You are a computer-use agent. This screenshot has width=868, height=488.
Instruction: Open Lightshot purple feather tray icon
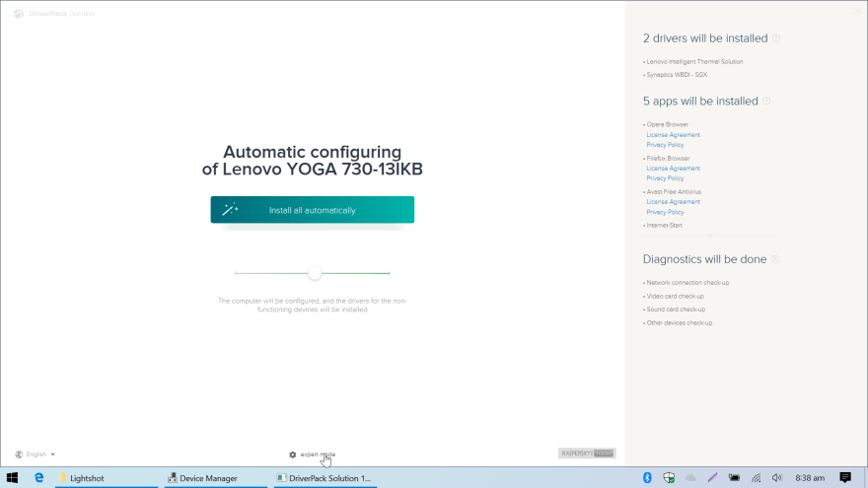tap(712, 477)
